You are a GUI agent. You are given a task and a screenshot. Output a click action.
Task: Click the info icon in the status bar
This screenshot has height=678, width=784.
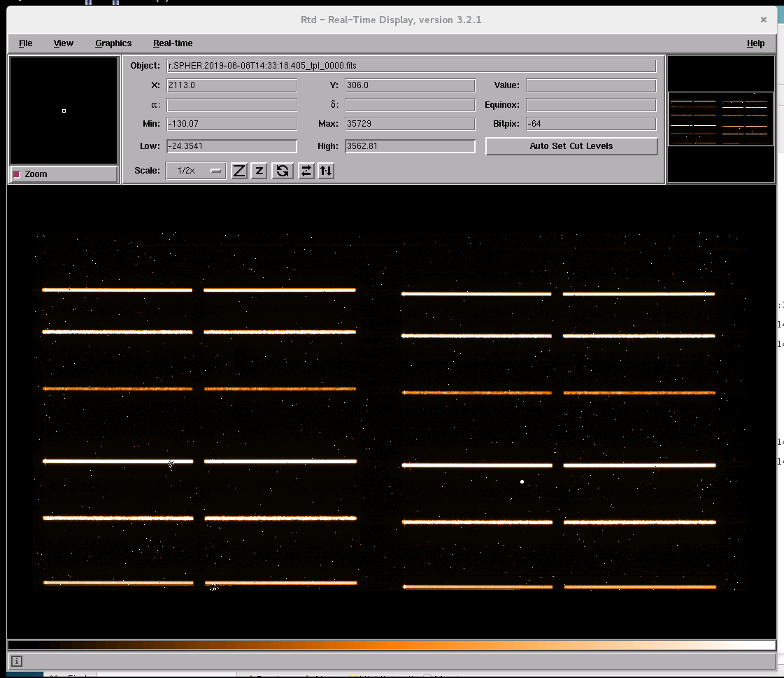pyautogui.click(x=17, y=661)
